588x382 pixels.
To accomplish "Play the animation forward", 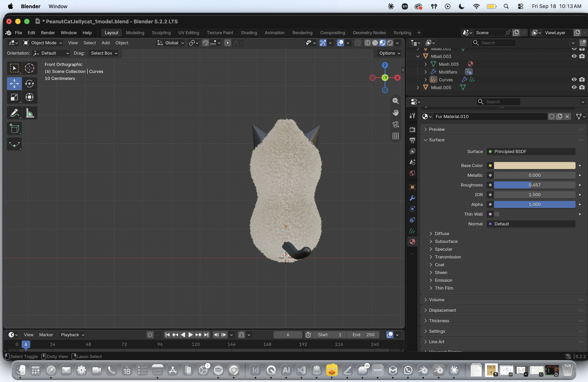I will tap(191, 335).
